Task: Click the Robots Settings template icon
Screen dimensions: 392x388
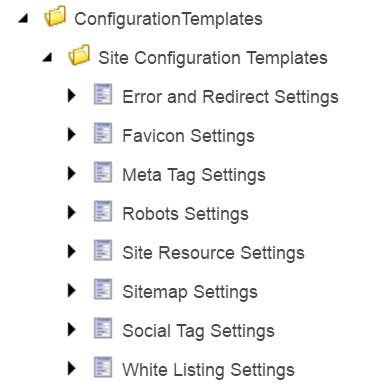Action: pos(103,211)
